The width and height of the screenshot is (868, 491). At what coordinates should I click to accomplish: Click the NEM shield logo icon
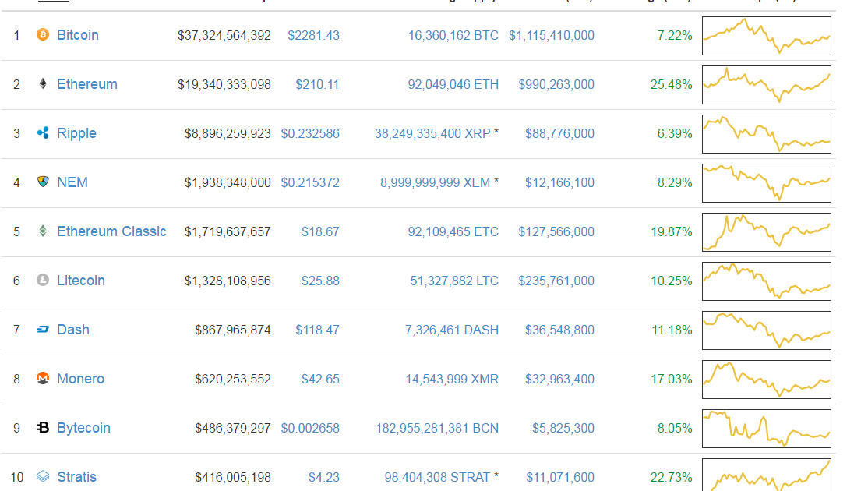pyautogui.click(x=43, y=182)
